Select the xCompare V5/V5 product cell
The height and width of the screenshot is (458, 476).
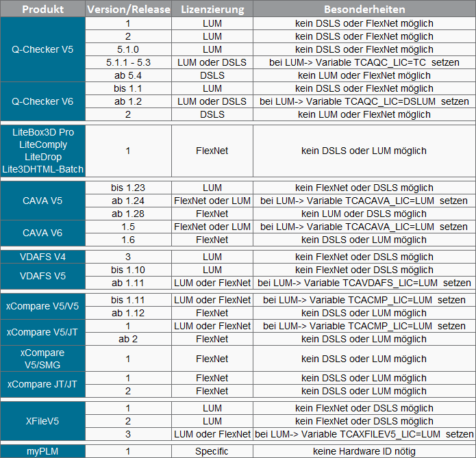42,306
